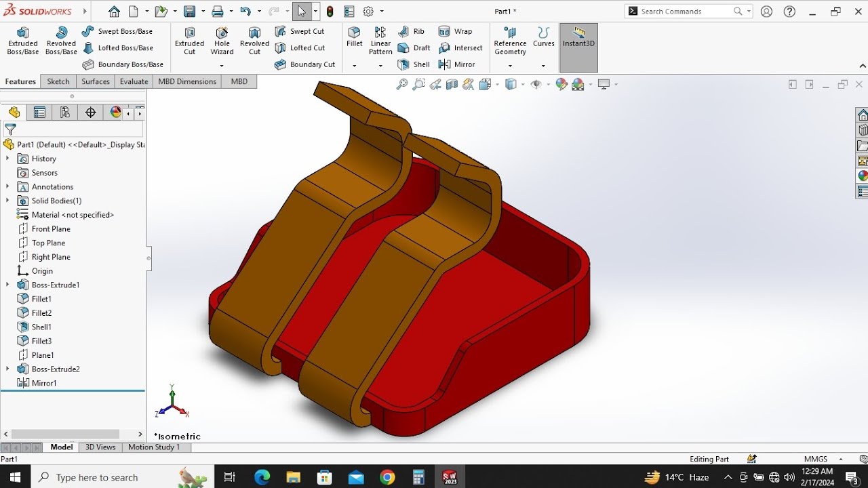Open the Curves tool

coord(543,37)
